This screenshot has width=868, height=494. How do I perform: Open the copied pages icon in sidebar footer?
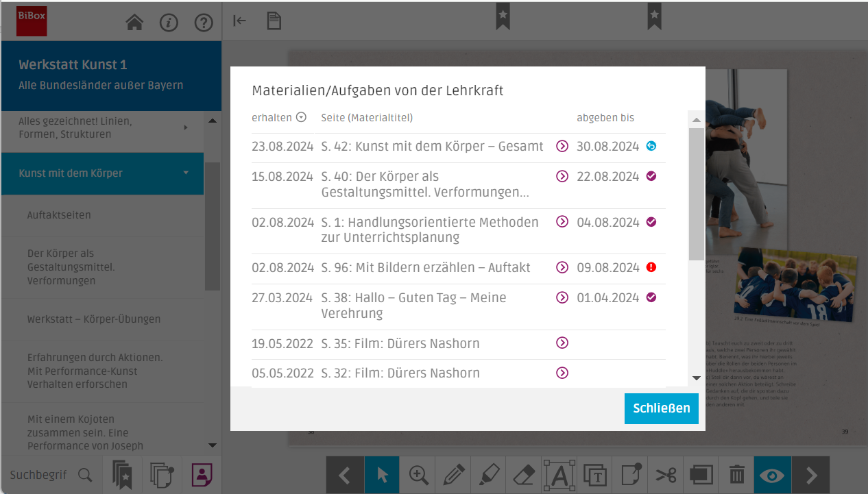click(162, 474)
